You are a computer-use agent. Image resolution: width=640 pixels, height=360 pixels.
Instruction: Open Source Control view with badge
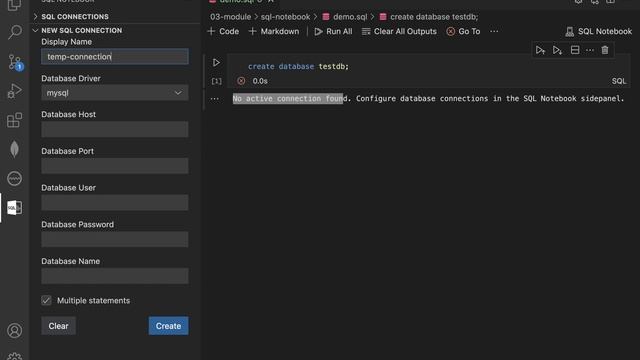15,62
